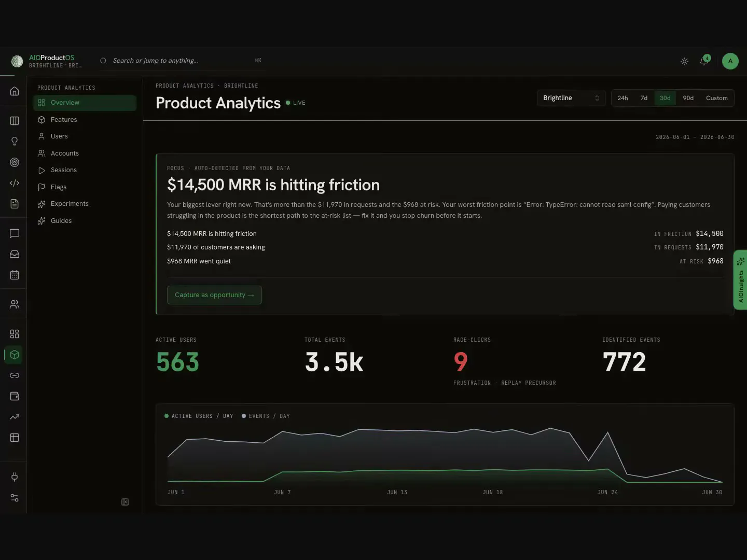Click the Total Events 3.5k value
The height and width of the screenshot is (560, 747).
pos(334,362)
